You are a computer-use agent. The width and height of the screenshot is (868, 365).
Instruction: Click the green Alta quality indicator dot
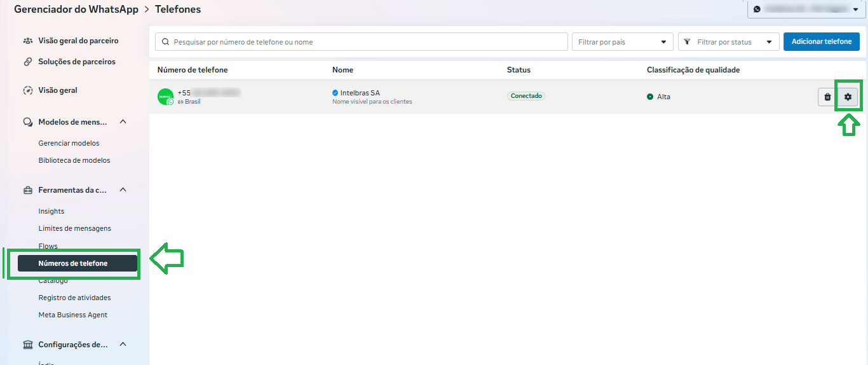[650, 97]
